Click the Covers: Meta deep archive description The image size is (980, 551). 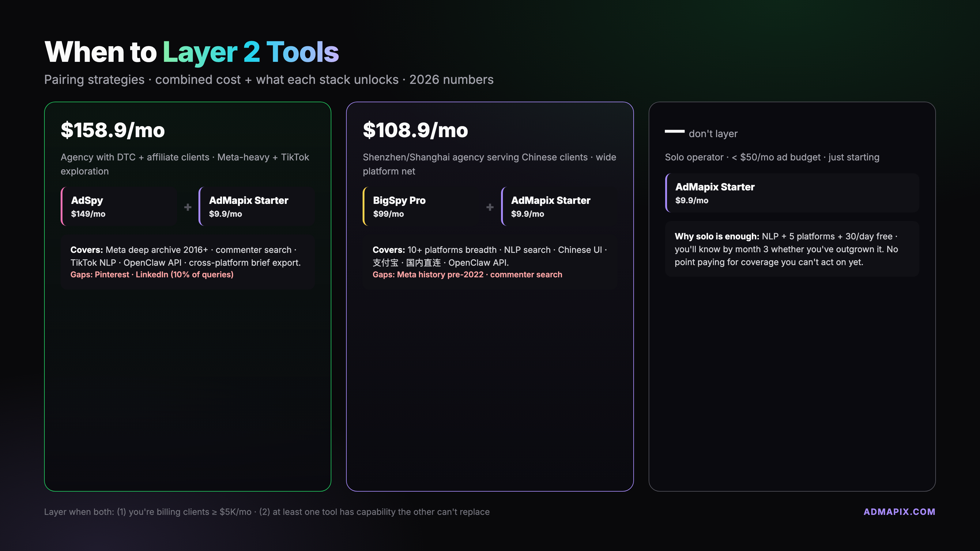pos(185,256)
